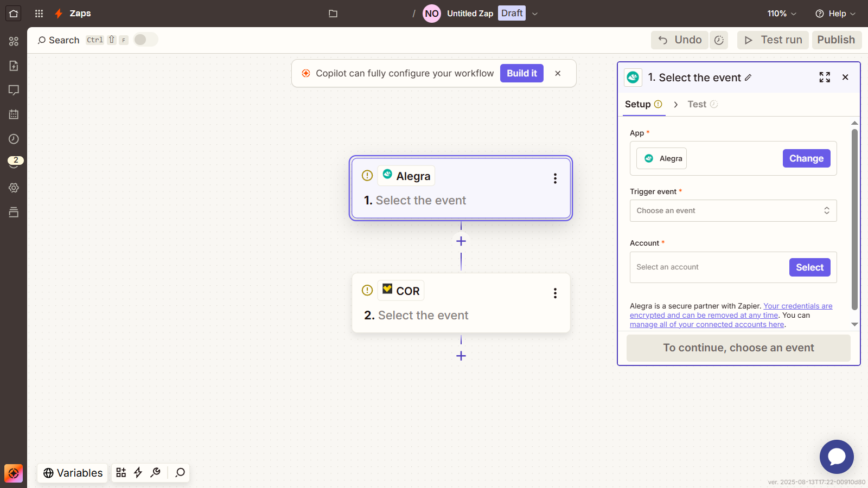The height and width of the screenshot is (488, 868).
Task: Click the Untitled Zap title
Action: [x=470, y=14]
